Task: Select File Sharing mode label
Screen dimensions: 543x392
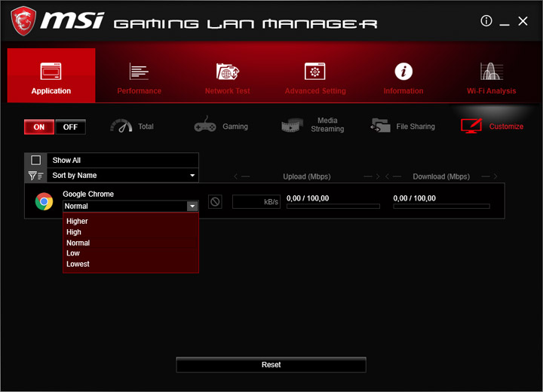Action: (416, 127)
